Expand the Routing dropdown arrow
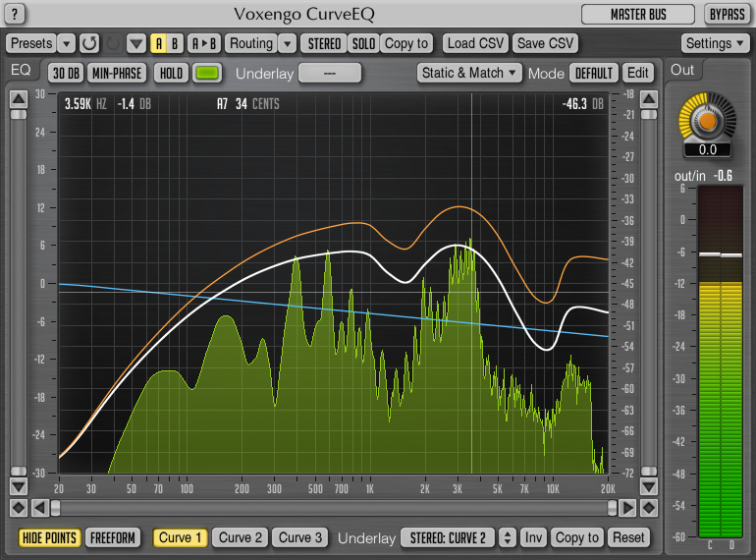This screenshot has width=756, height=560. tap(288, 43)
